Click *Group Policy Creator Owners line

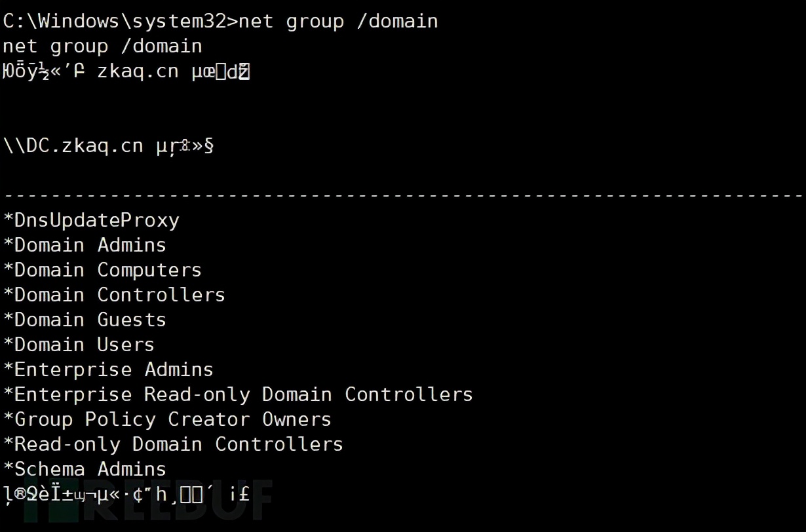tap(168, 419)
